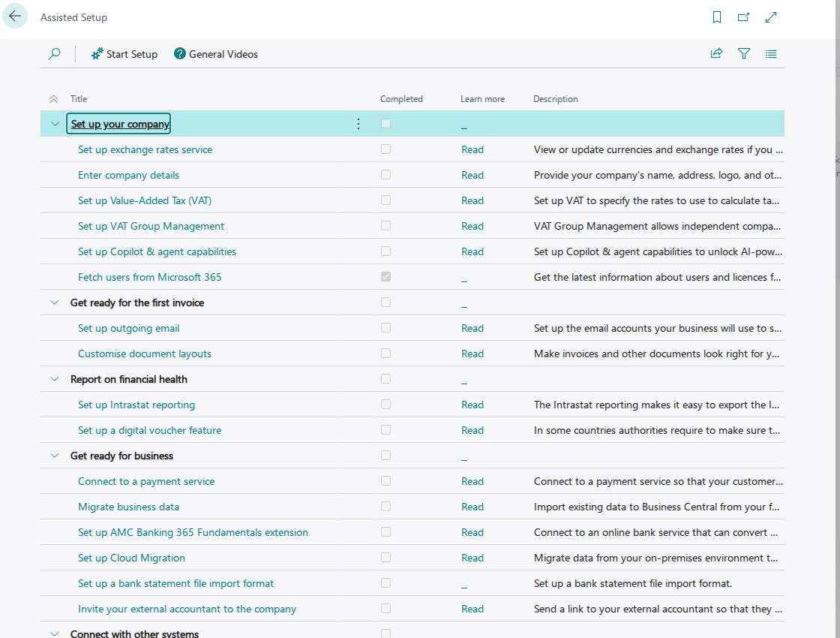
Task: Open Set up exchange rates service
Action: 145,149
